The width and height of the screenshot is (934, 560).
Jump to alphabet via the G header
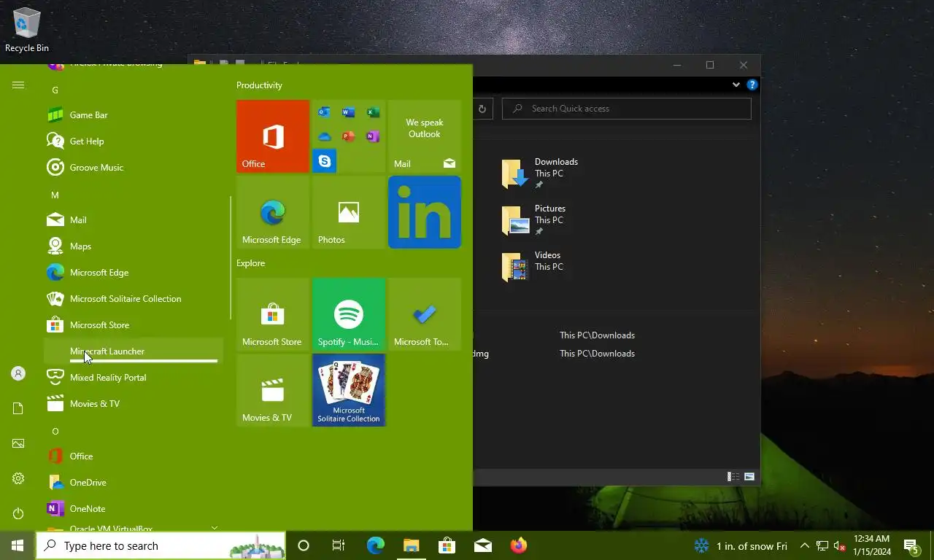click(x=55, y=90)
